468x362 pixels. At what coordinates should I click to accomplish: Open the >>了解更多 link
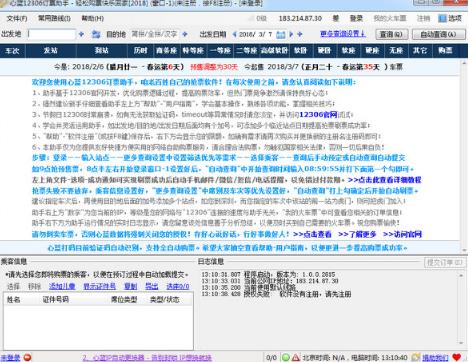[357, 234]
